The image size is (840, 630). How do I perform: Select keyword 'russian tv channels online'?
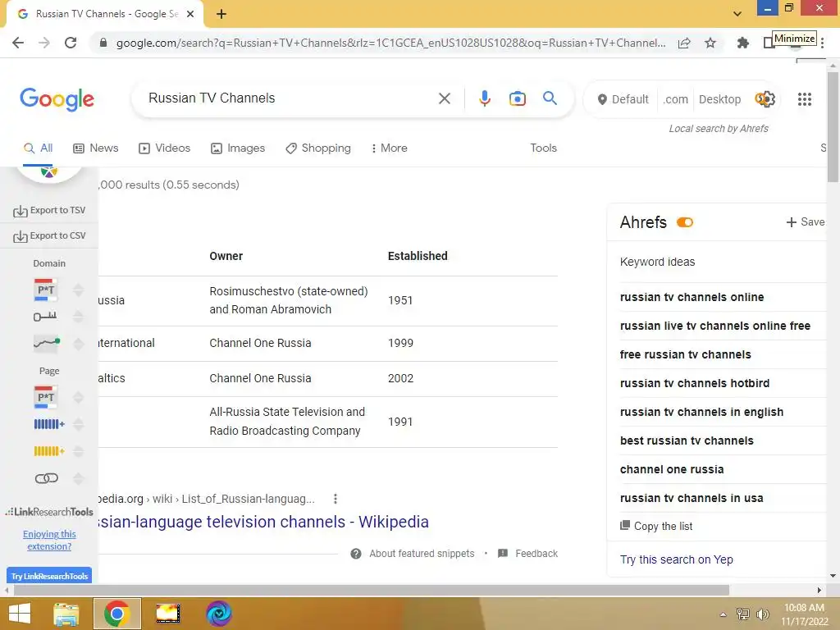click(x=692, y=297)
